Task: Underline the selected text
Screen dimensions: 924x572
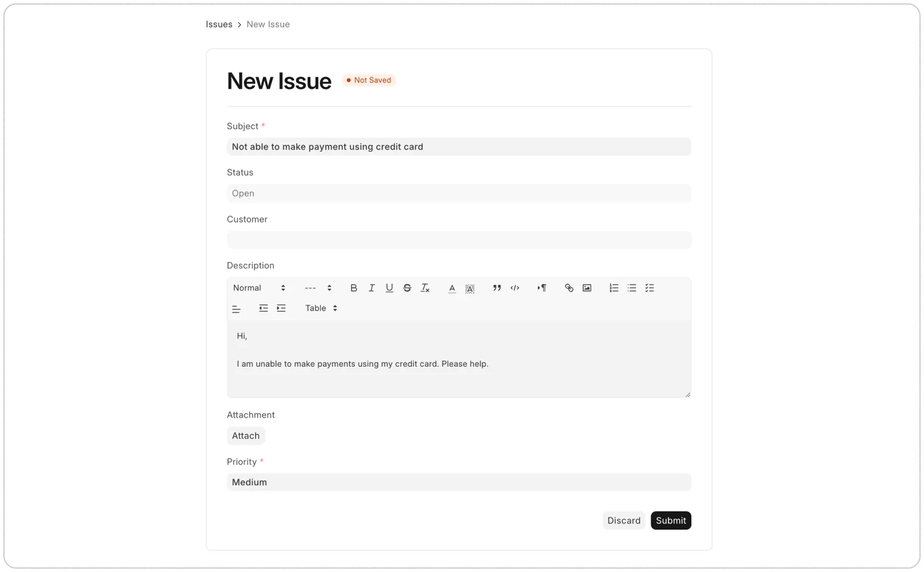Action: tap(389, 288)
